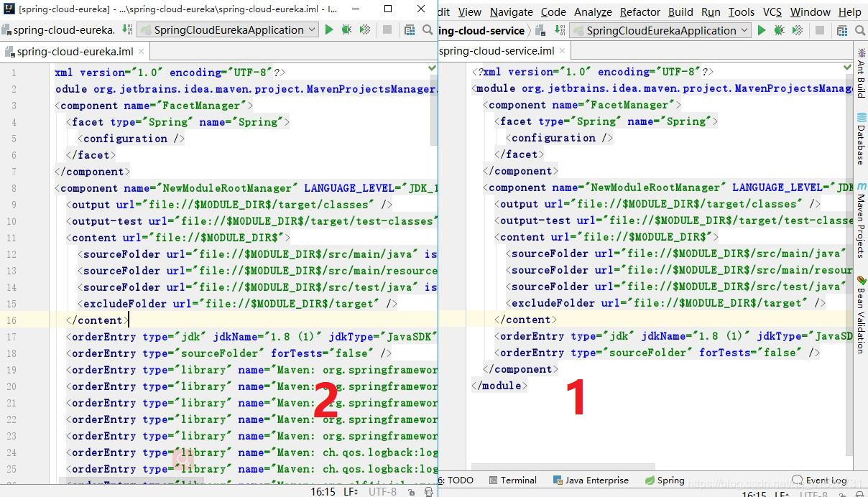This screenshot has width=868, height=497.
Task: Open the Database tool window
Action: 860,139
